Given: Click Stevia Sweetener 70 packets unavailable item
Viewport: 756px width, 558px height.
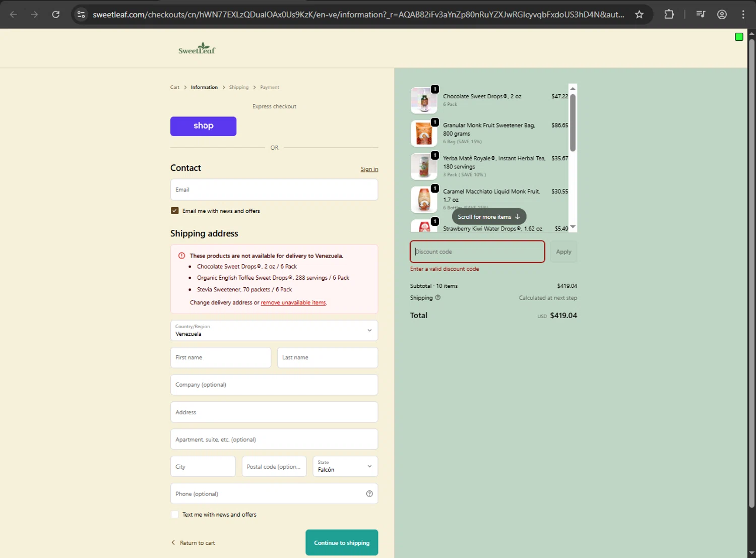Looking at the screenshot, I should click(x=244, y=289).
